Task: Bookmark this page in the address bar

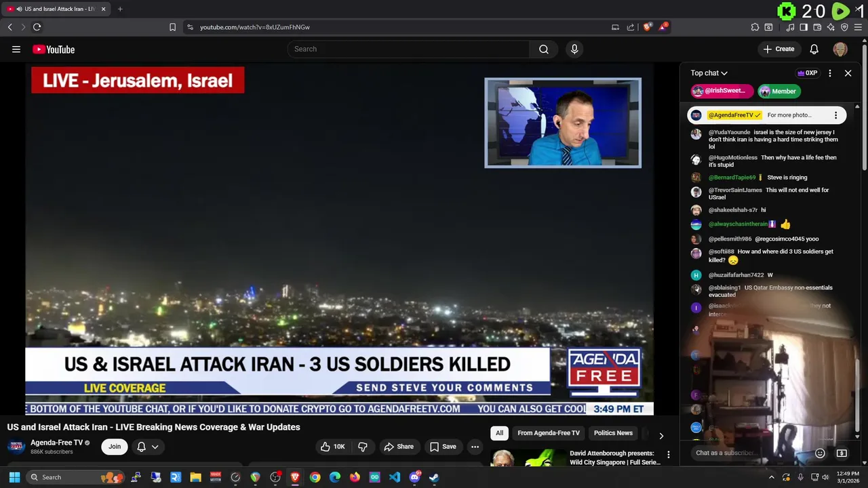Action: point(172,27)
